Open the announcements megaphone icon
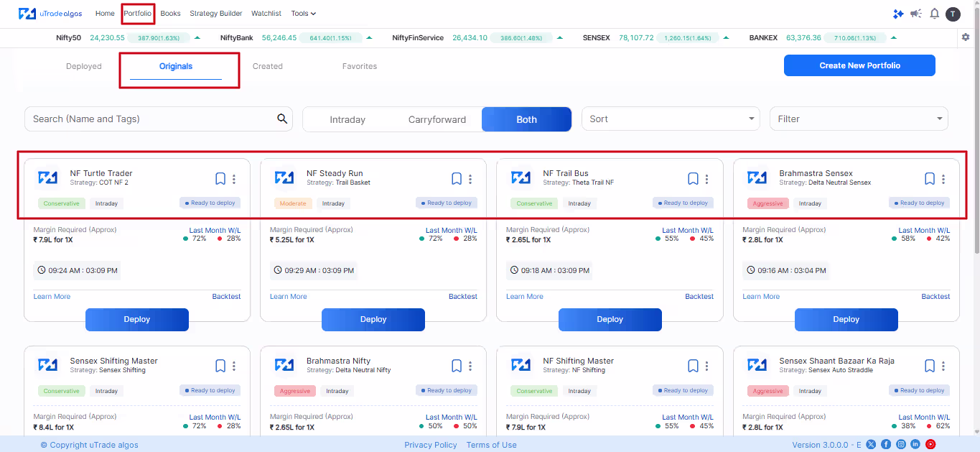Image resolution: width=980 pixels, height=452 pixels. click(916, 14)
